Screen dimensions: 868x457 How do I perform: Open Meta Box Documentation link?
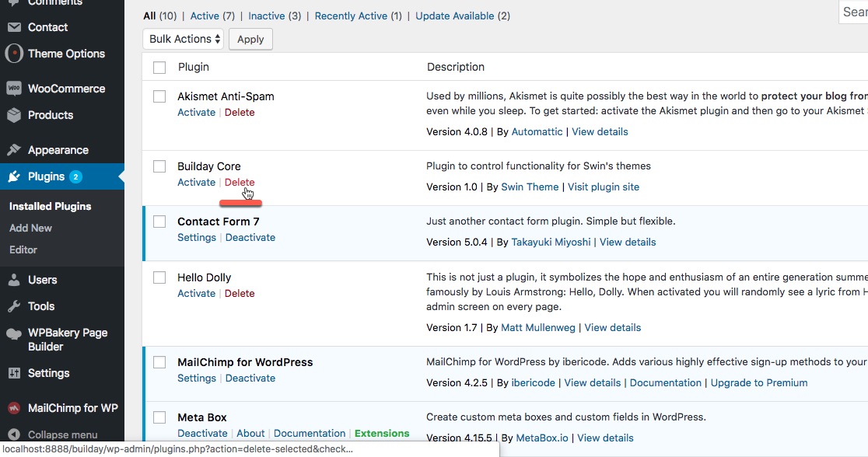pos(310,433)
